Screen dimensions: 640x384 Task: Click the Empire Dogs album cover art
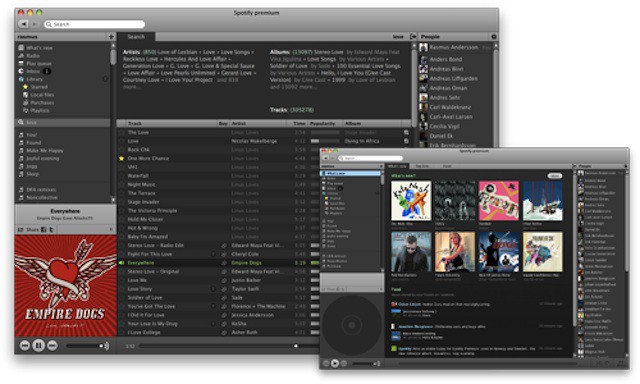(x=65, y=286)
